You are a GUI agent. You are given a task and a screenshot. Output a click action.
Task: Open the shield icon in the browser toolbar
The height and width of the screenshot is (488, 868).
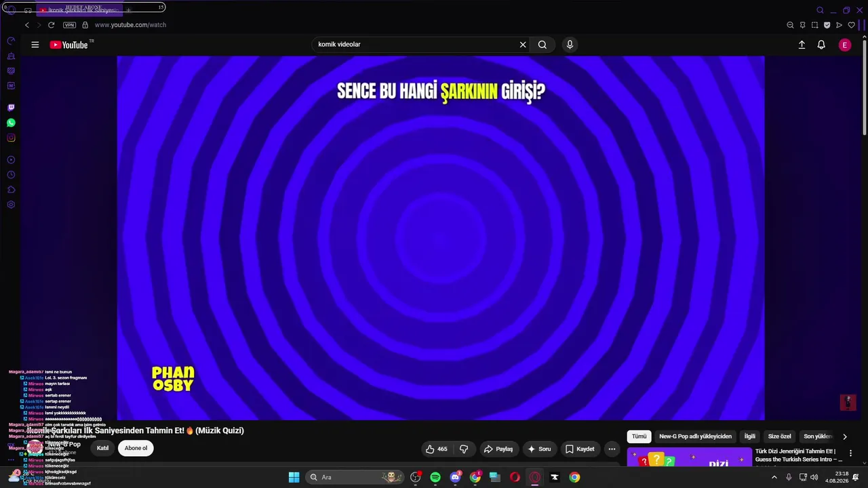827,25
